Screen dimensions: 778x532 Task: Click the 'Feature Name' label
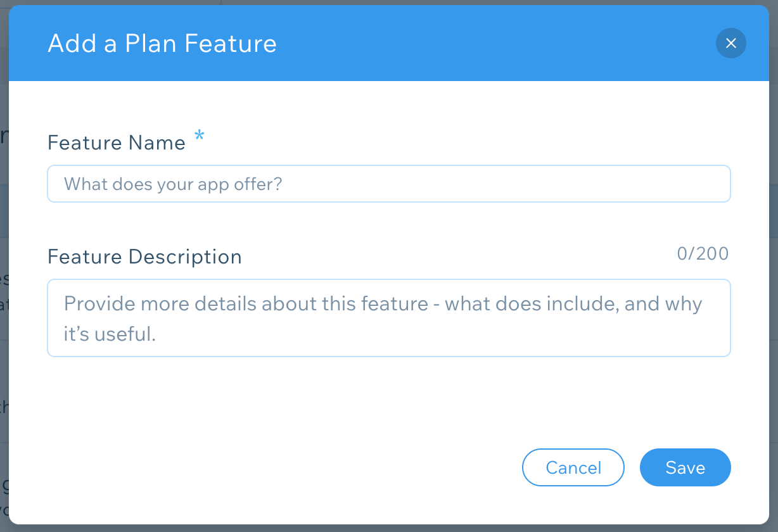(x=117, y=142)
